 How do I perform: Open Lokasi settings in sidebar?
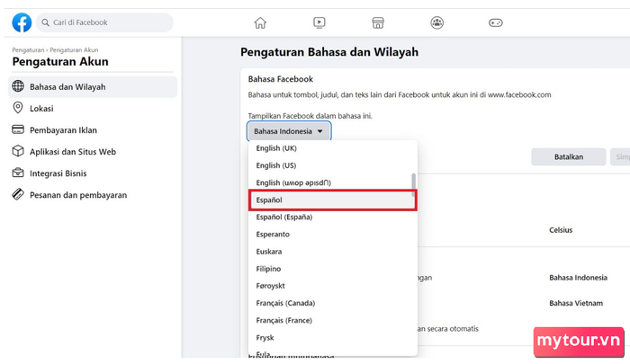93,109
